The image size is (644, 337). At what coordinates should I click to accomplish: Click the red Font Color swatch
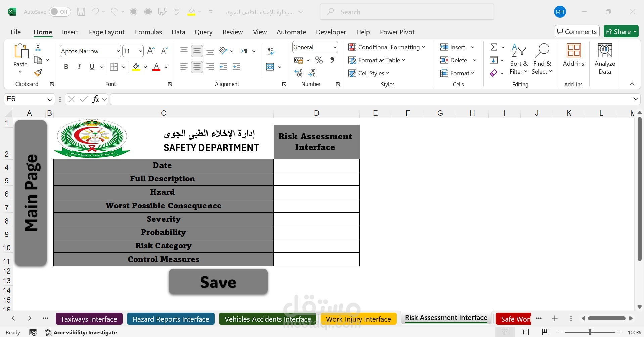click(x=156, y=67)
